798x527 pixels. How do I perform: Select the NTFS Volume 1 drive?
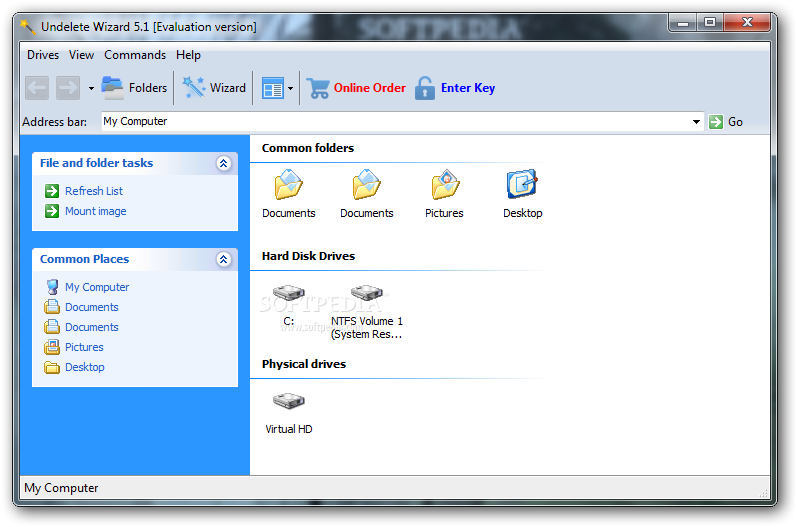366,312
